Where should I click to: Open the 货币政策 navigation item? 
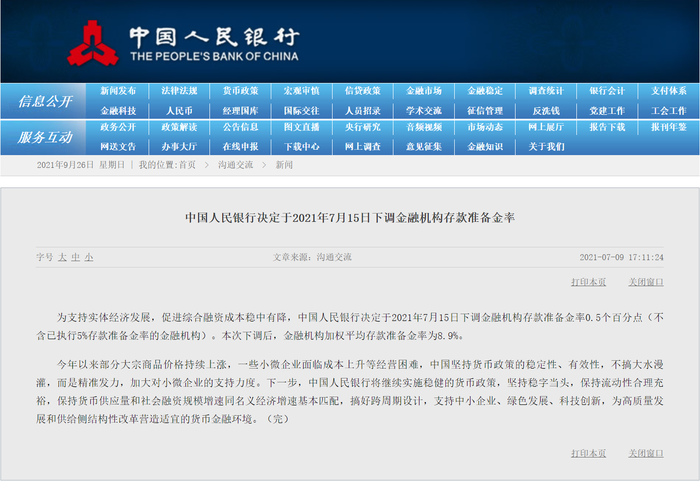tap(240, 91)
